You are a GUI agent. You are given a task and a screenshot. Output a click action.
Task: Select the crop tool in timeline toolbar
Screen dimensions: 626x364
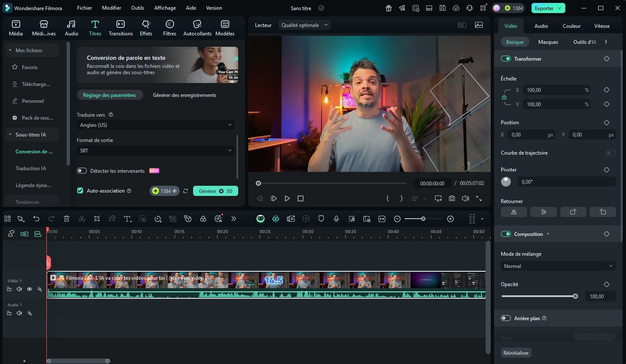pyautogui.click(x=97, y=219)
